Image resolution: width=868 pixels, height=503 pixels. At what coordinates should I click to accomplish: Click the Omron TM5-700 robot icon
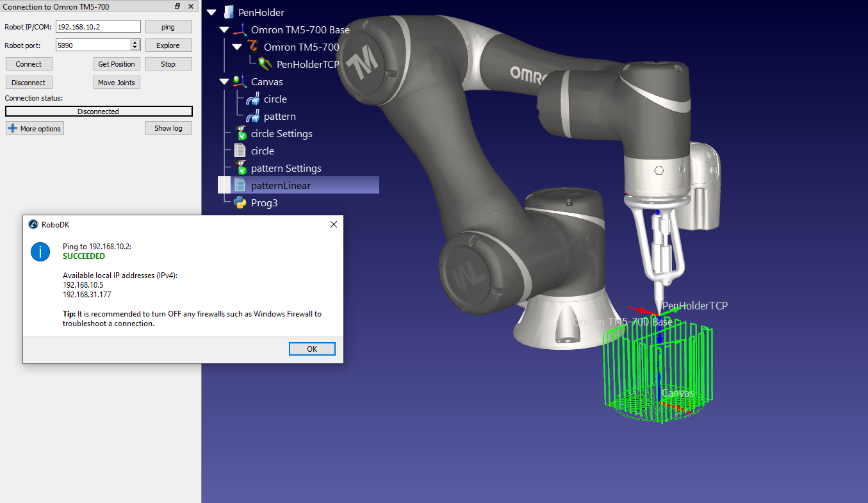coord(254,47)
